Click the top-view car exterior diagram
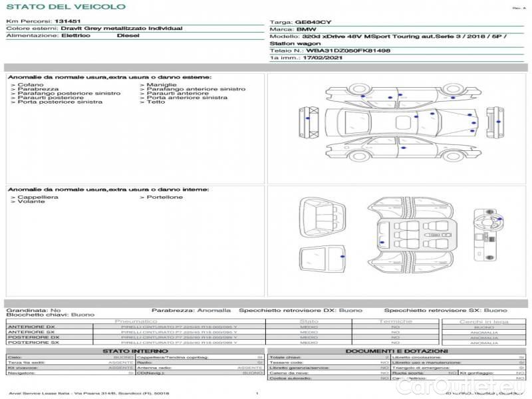This screenshot has width=532, height=399. click(x=402, y=122)
